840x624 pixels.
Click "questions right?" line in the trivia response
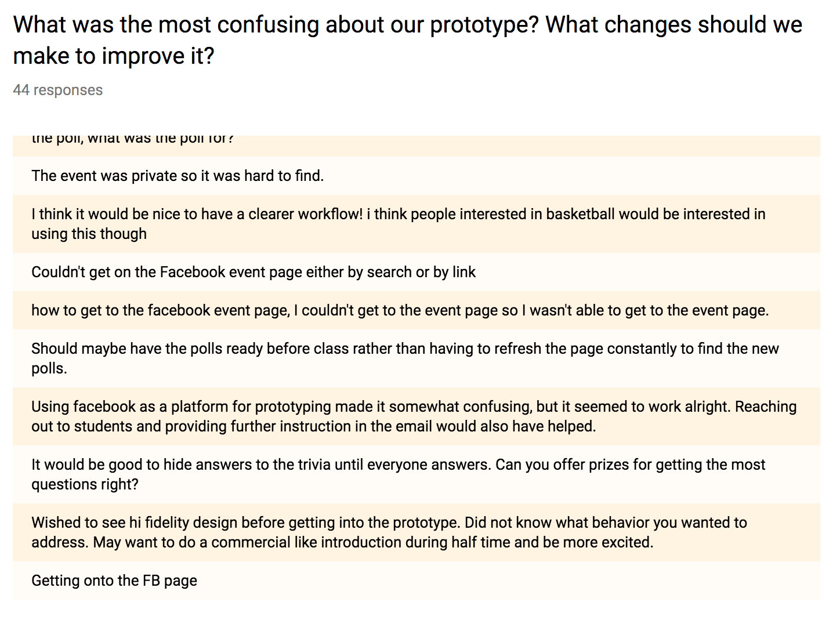coord(85,484)
